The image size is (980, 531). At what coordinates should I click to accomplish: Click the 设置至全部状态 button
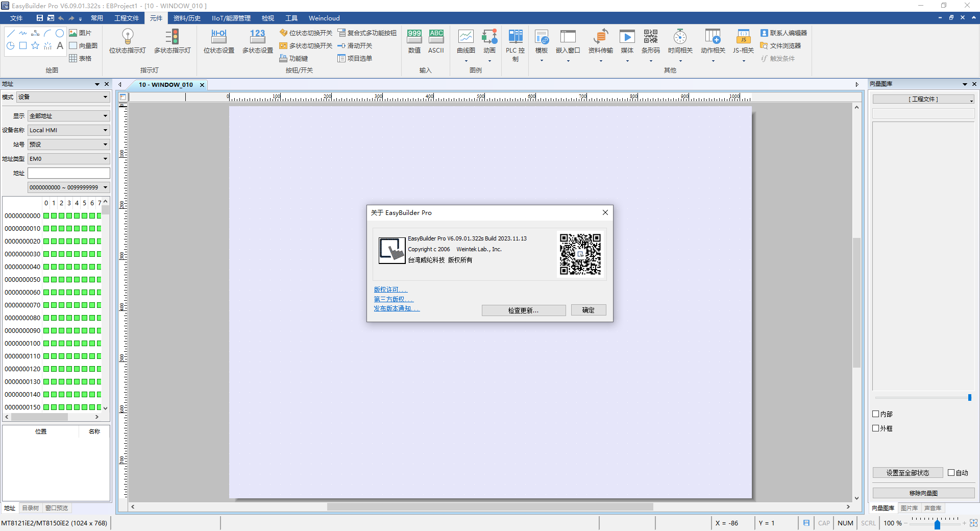coord(908,473)
